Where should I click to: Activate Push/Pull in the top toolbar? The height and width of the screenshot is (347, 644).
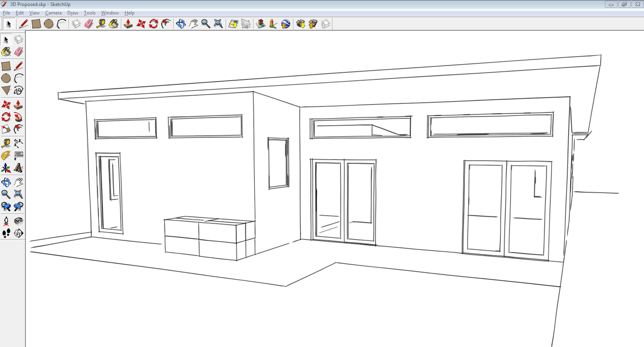[x=128, y=24]
